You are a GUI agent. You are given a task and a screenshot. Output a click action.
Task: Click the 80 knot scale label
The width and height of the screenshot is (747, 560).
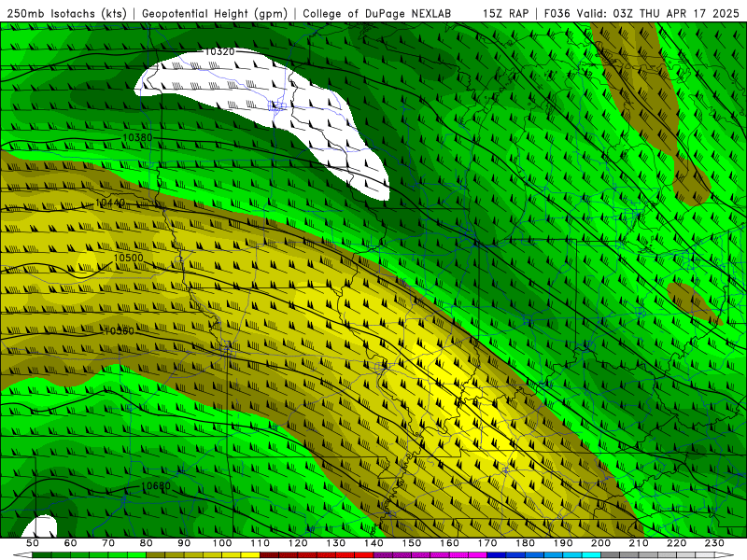pos(147,543)
